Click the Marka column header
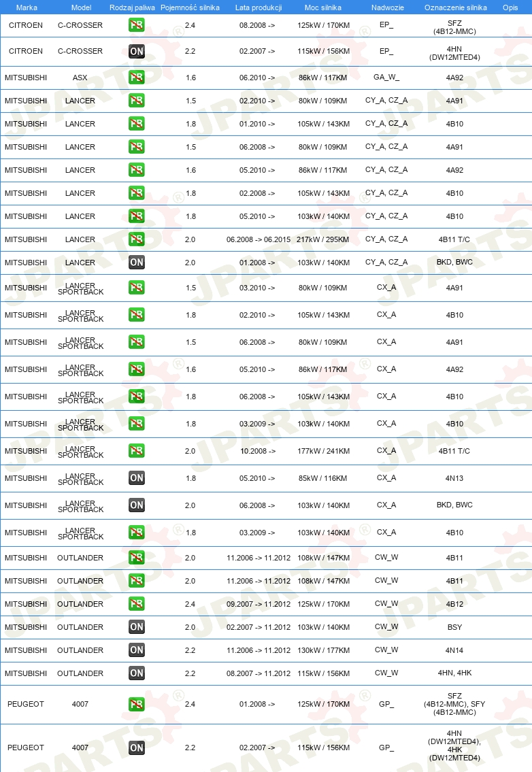 tap(27, 7)
